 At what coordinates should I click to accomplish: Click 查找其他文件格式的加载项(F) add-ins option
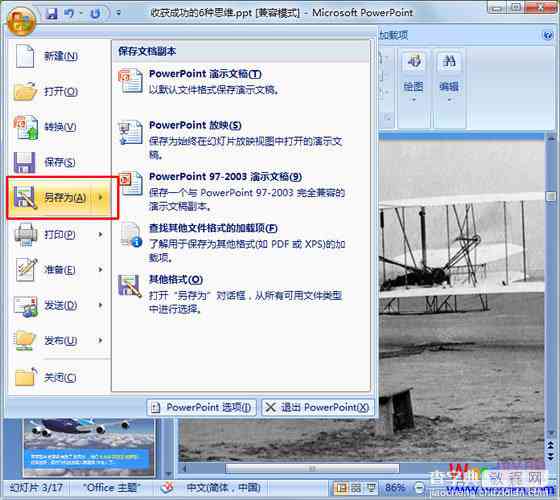pyautogui.click(x=241, y=242)
